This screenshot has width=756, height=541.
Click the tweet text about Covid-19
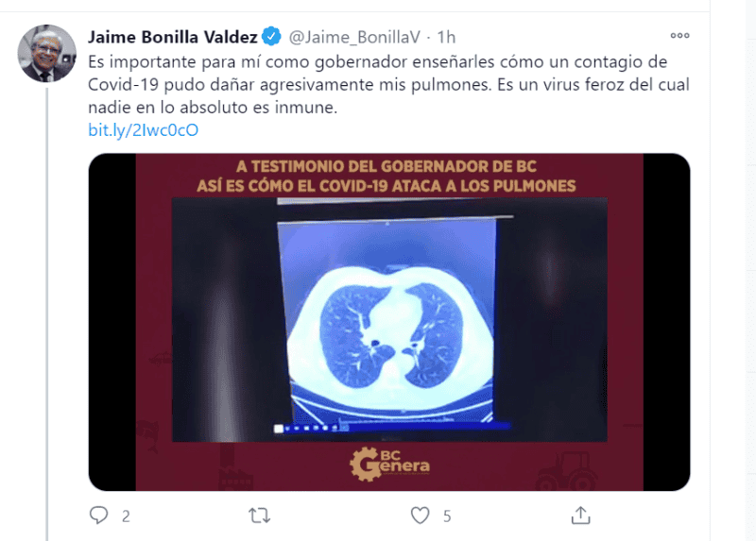click(x=388, y=84)
